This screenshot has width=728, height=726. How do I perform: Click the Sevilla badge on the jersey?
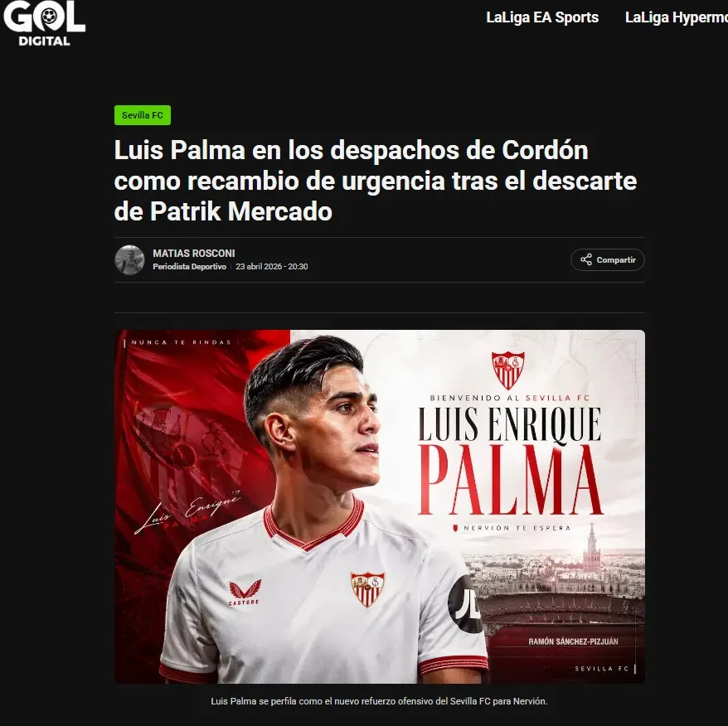[367, 589]
